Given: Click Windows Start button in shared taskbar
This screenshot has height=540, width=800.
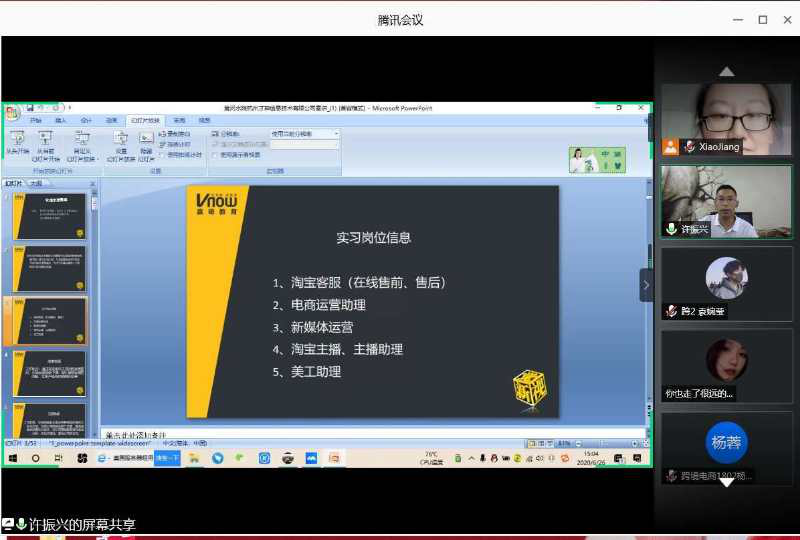Looking at the screenshot, I should point(14,458).
